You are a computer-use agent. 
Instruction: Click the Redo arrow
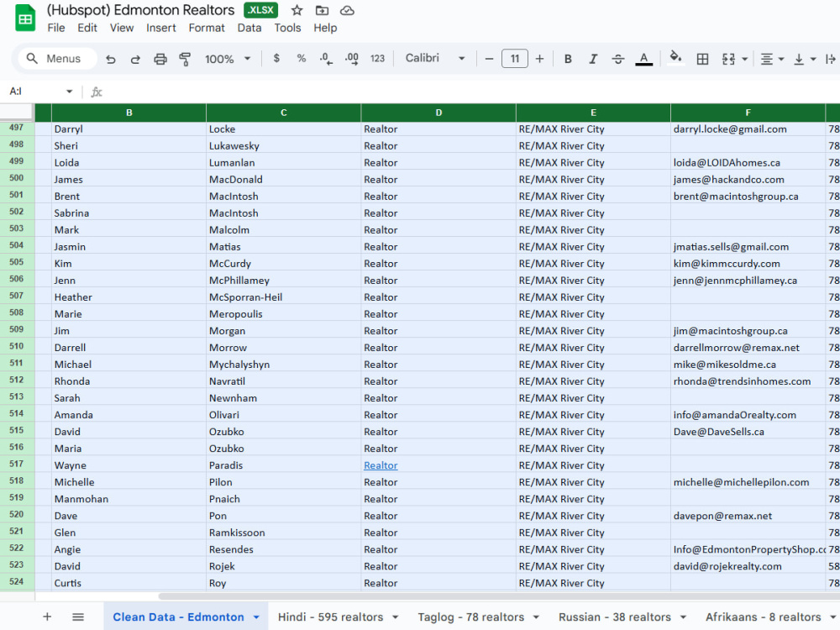pyautogui.click(x=135, y=59)
